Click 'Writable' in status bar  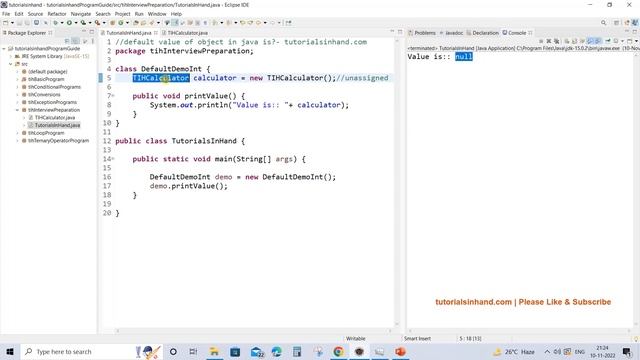pyautogui.click(x=356, y=338)
